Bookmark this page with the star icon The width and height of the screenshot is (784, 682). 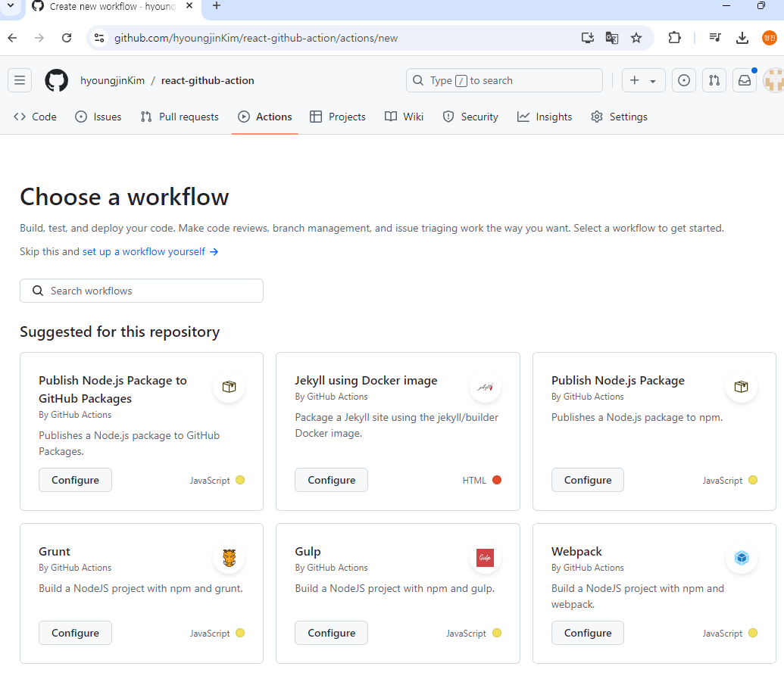point(636,38)
